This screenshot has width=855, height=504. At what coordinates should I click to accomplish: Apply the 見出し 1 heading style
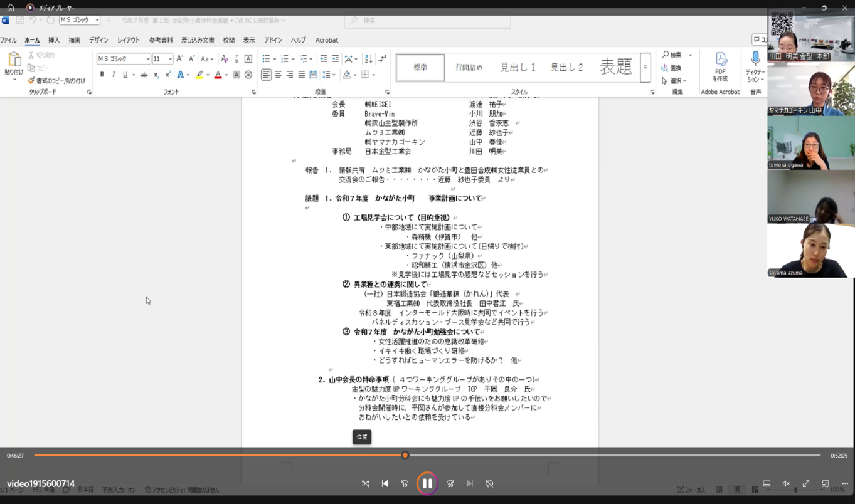(x=517, y=66)
